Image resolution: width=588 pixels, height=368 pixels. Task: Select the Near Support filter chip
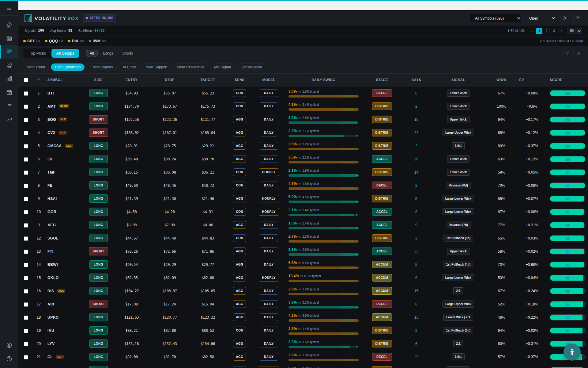click(156, 67)
